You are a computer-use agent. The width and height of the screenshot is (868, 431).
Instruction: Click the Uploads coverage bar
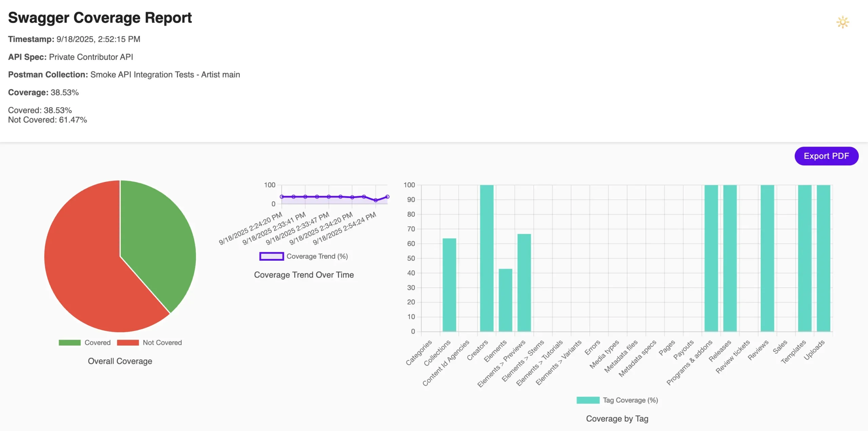tap(823, 258)
